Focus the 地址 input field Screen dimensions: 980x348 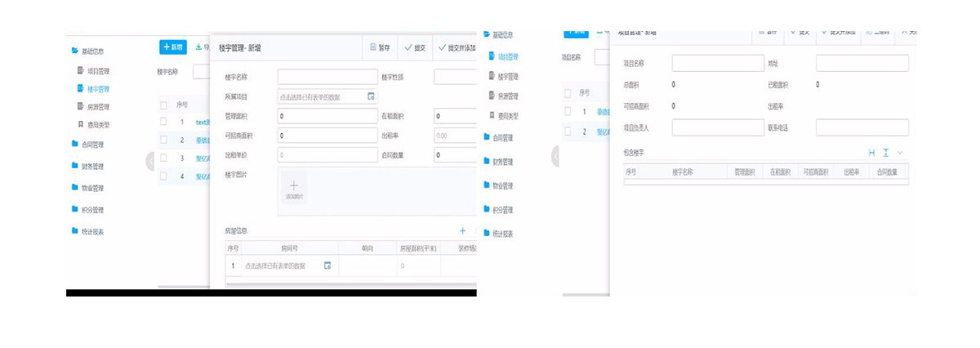(862, 63)
